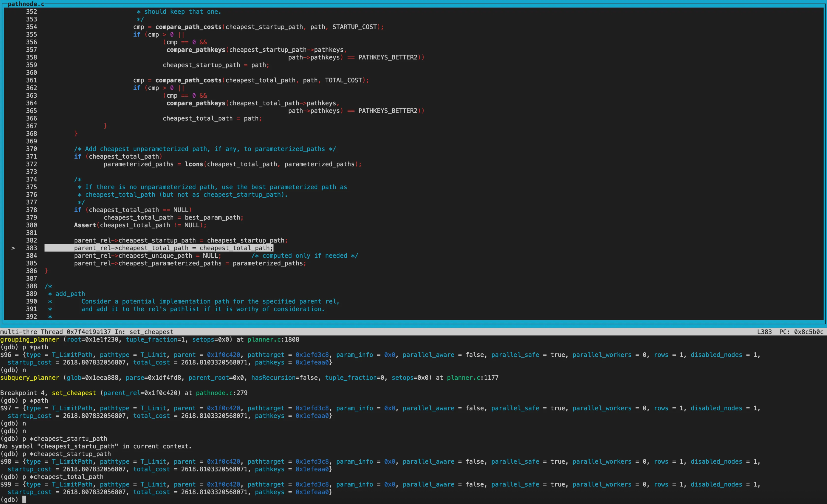
Task: Click the PC: 0x8c5b0c address in status bar
Action: coord(801,332)
